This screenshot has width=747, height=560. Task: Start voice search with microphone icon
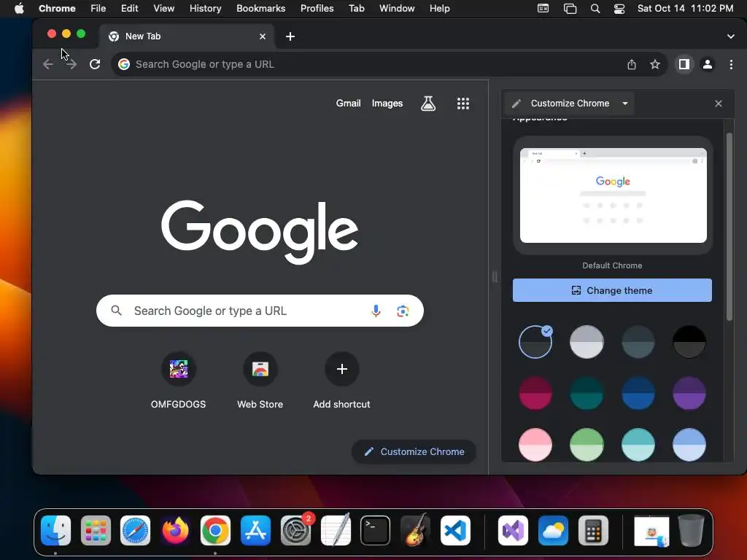[x=376, y=311]
